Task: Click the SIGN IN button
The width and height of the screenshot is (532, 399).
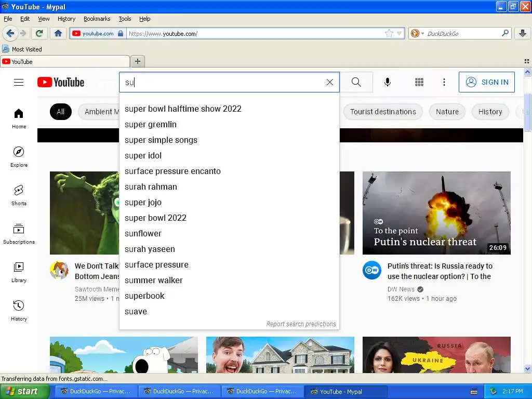Action: coord(486,82)
